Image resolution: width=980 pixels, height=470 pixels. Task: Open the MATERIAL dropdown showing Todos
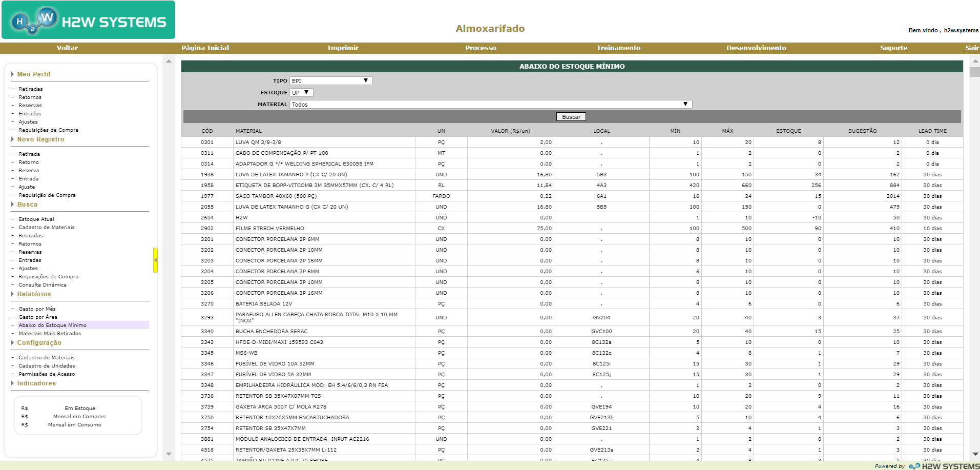[x=490, y=105]
